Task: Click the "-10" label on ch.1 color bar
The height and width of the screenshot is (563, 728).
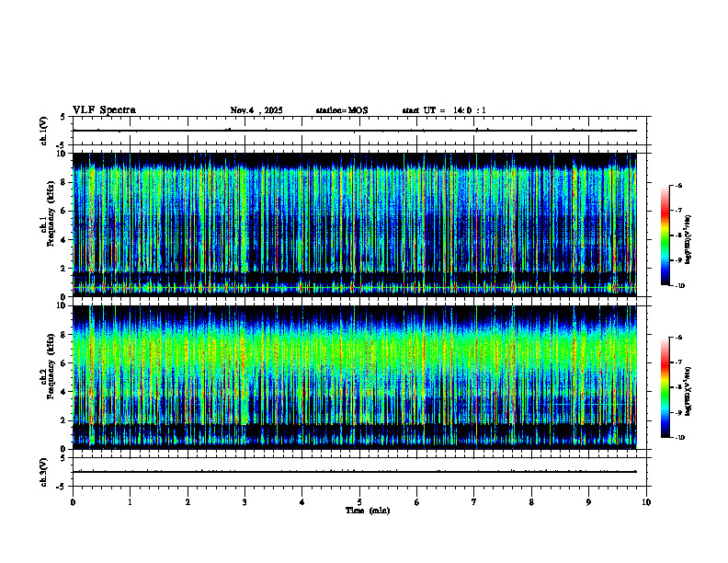Action: click(679, 286)
